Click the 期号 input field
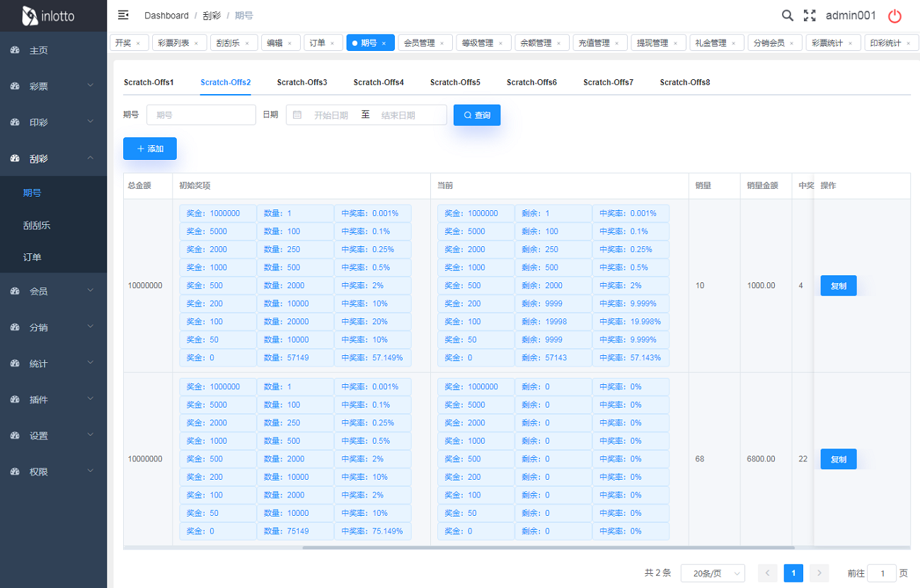920x588 pixels. pos(201,115)
